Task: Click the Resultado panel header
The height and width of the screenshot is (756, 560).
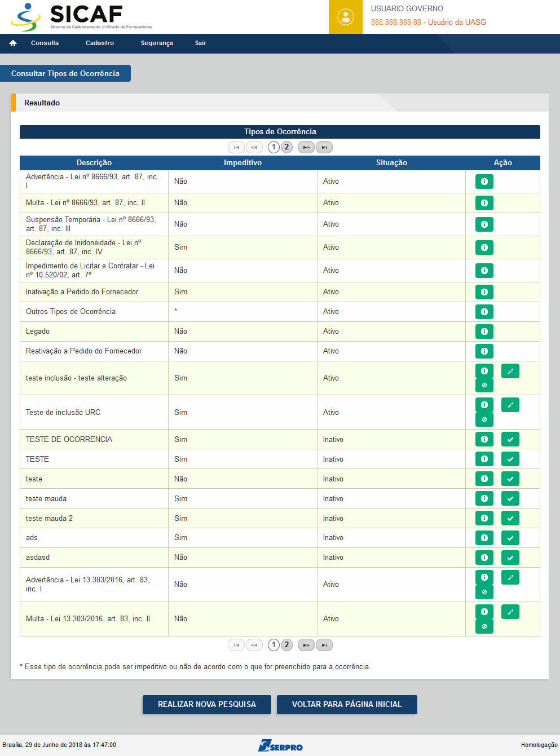Action: 280,103
